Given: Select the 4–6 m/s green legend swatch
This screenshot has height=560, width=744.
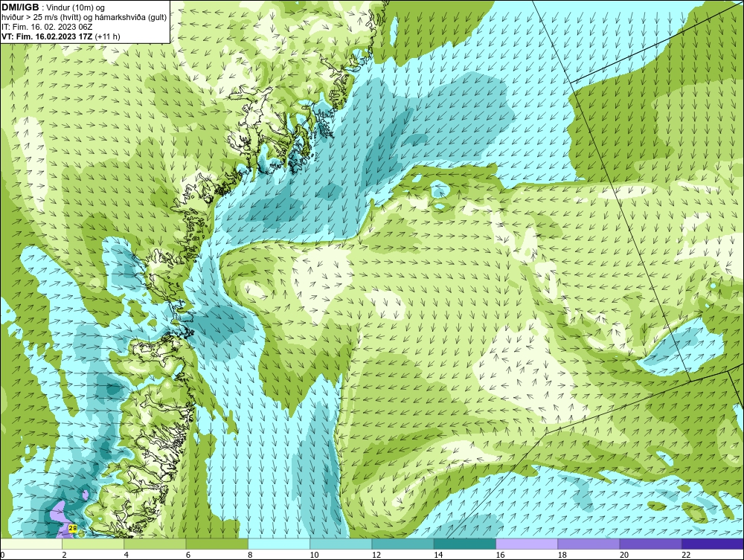Looking at the screenshot, I should 155,544.
